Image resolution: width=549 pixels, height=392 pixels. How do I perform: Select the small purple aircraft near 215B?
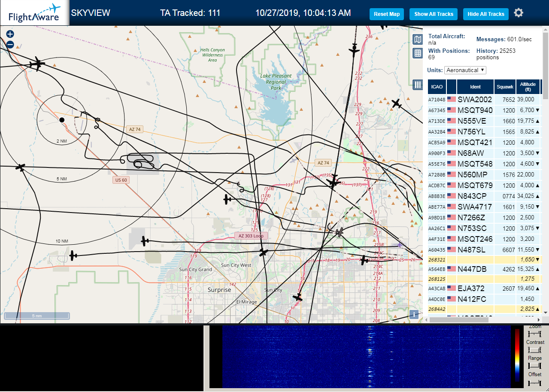[400, 245]
